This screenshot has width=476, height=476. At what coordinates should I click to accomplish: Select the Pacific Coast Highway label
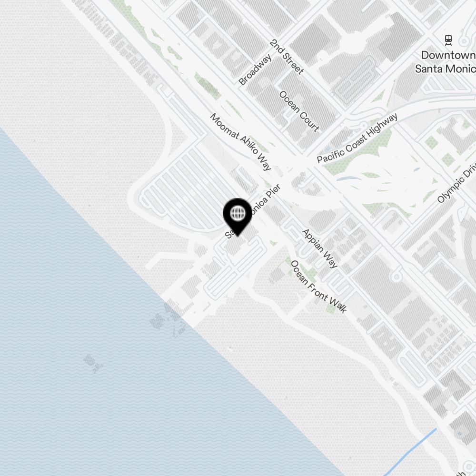pos(357,138)
